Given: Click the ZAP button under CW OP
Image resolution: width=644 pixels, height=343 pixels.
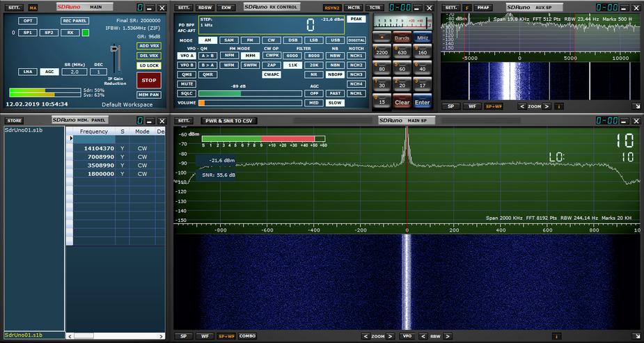Looking at the screenshot, I should pos(271,65).
